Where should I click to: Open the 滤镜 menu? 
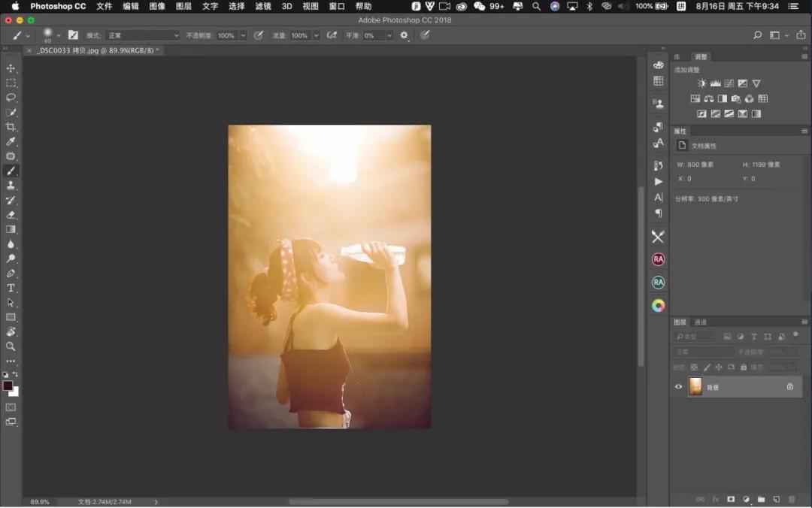[x=262, y=6]
